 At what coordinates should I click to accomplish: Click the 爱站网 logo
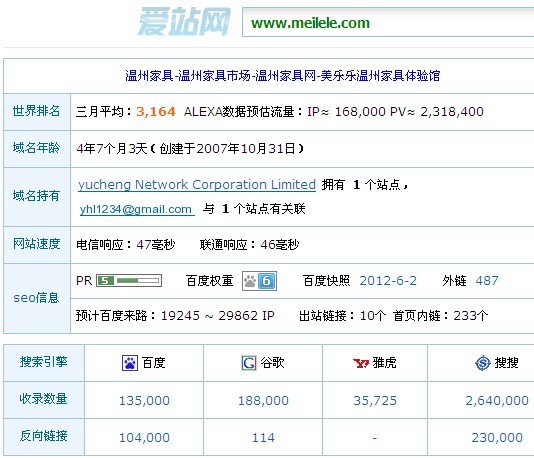184,21
